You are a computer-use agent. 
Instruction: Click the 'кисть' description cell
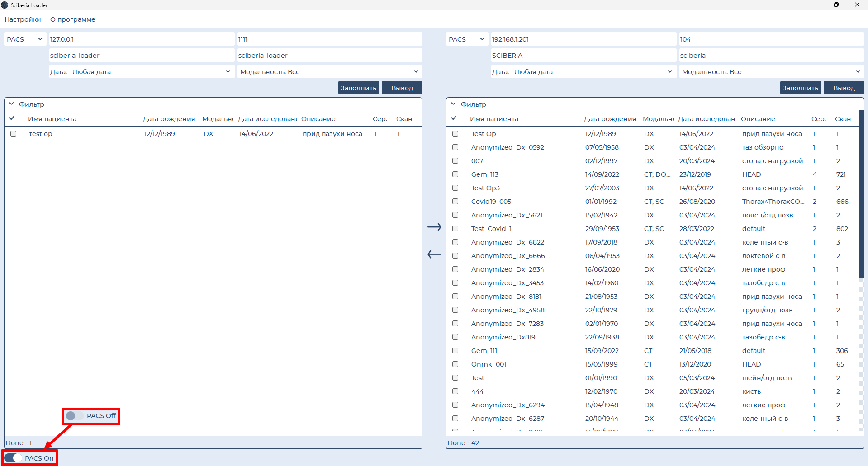[x=751, y=391]
